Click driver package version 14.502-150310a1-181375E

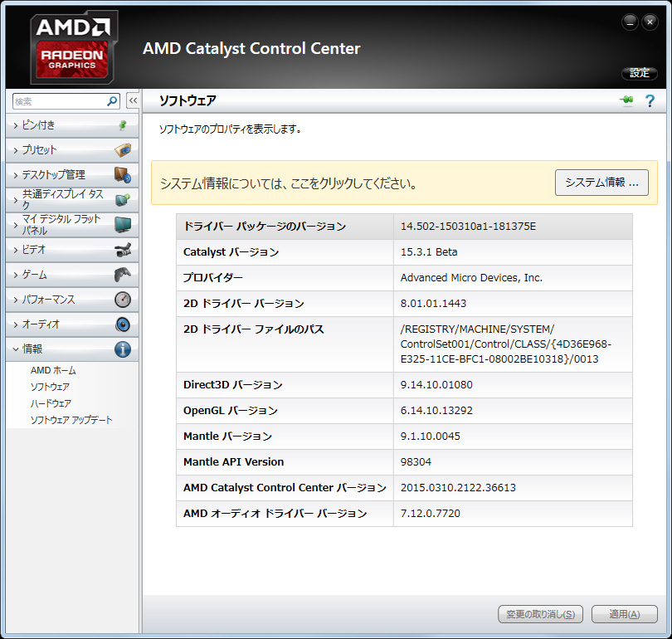point(468,227)
